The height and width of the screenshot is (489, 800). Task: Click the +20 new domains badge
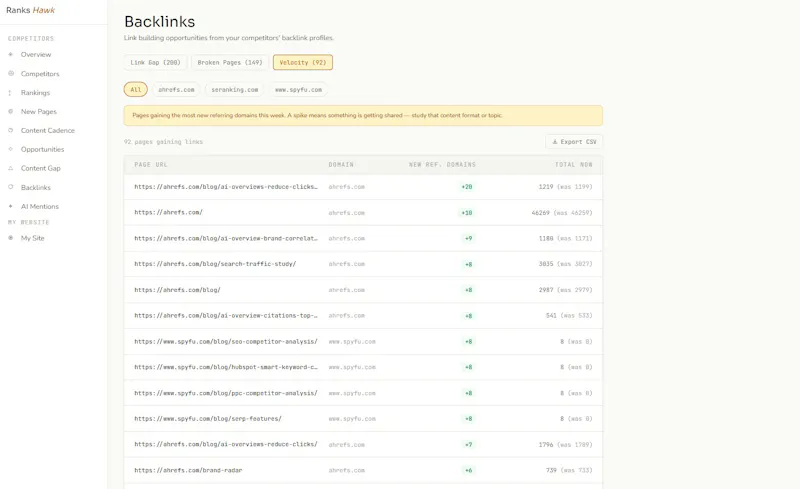(x=467, y=187)
